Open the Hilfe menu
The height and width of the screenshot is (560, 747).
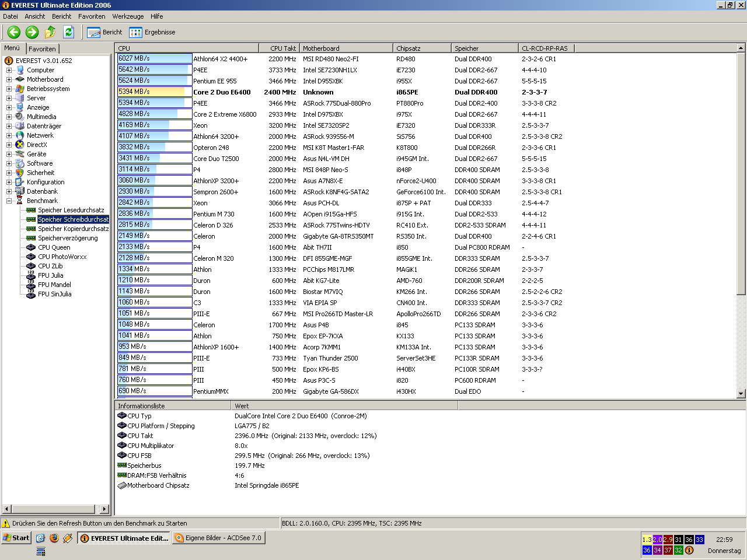(x=157, y=16)
